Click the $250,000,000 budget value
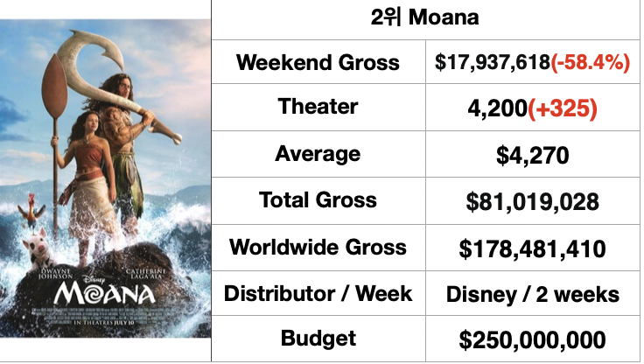The width and height of the screenshot is (644, 364). pyautogui.click(x=533, y=339)
